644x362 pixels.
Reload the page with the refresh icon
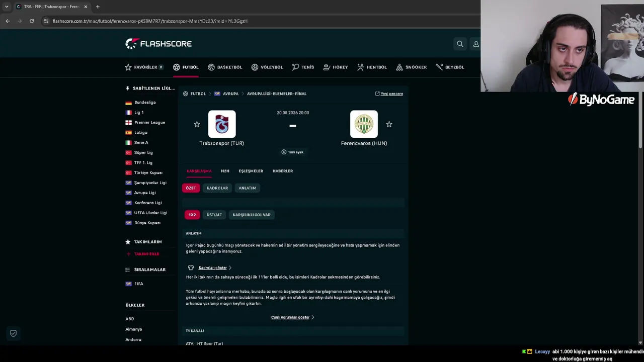tap(32, 21)
